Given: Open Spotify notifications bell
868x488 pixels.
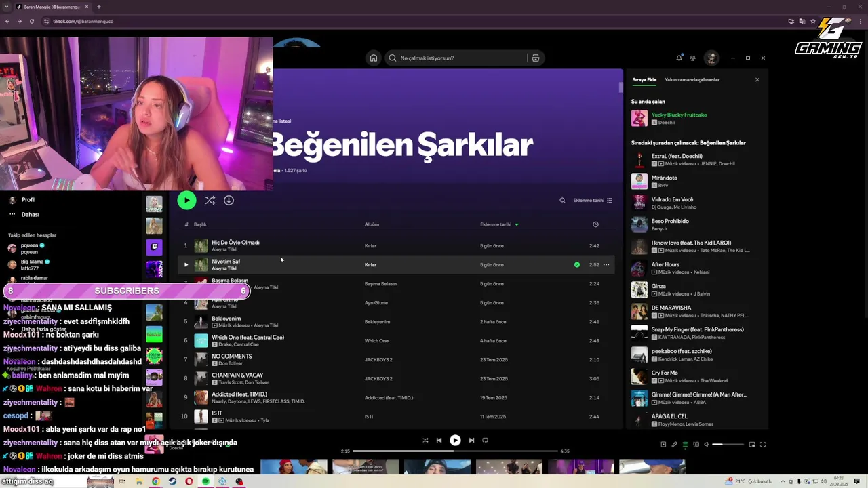Looking at the screenshot, I should point(679,58).
